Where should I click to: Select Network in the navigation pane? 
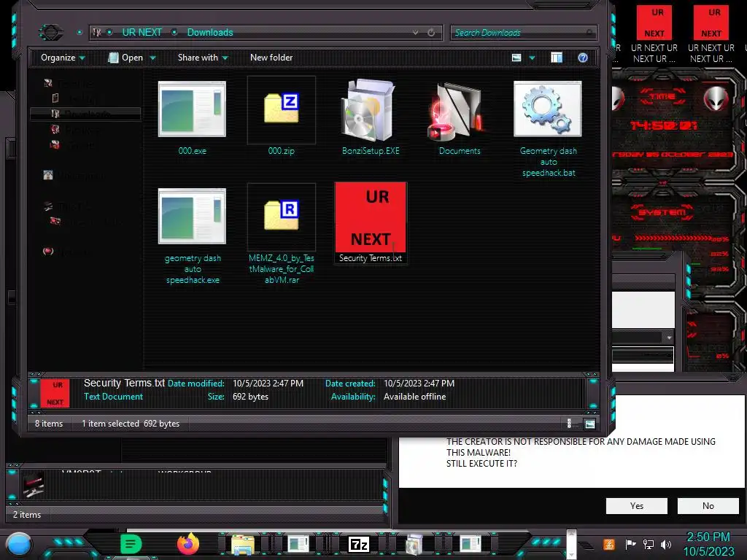(68, 252)
